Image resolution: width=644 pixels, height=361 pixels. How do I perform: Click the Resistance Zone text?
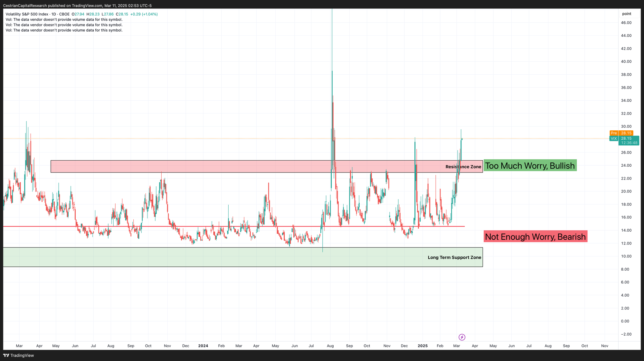point(463,167)
